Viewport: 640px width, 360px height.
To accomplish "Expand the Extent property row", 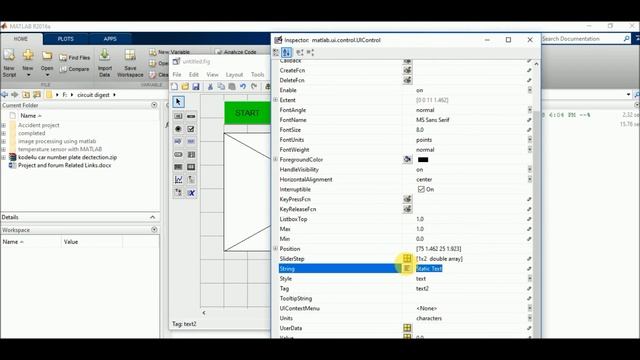I will 276,100.
